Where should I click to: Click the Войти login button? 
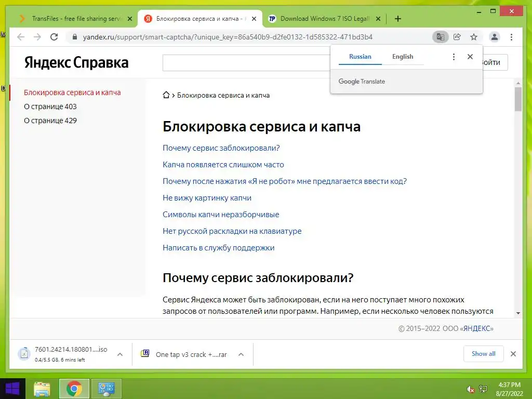pos(495,62)
